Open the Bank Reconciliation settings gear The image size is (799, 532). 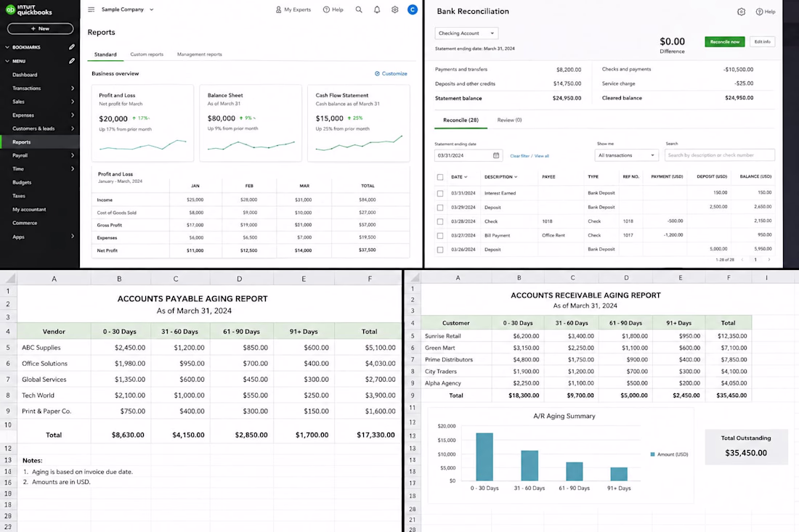pos(742,12)
